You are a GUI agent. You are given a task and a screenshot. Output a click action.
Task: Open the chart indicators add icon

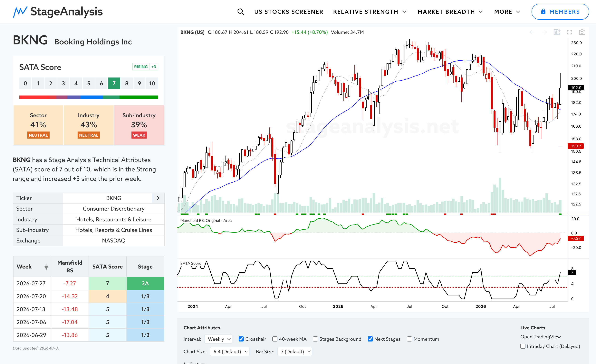[557, 32]
